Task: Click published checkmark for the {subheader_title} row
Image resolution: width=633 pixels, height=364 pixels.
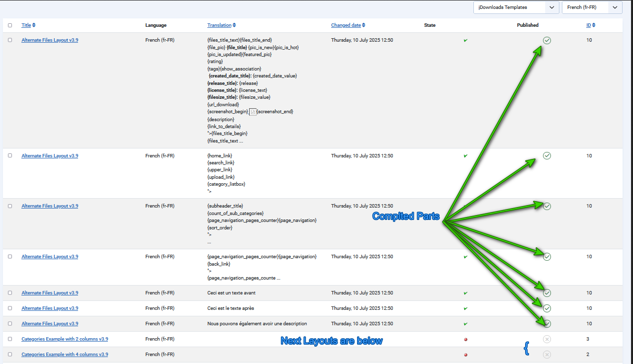Action: coord(547,206)
